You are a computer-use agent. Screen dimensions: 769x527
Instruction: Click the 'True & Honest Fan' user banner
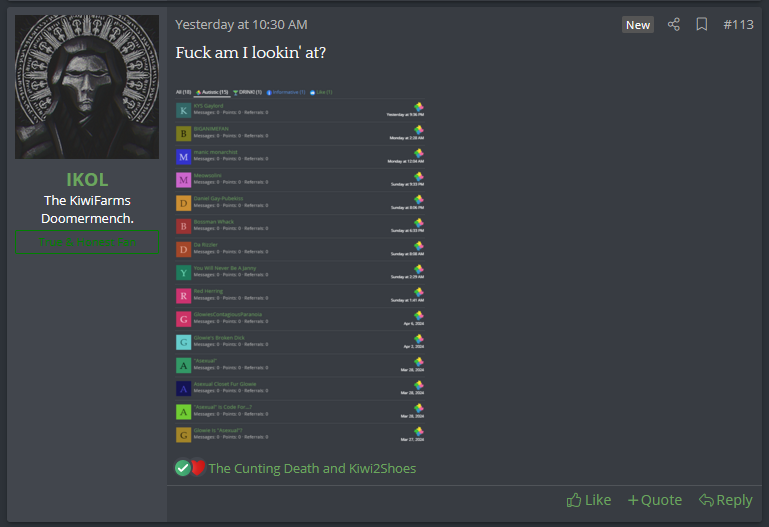(87, 241)
